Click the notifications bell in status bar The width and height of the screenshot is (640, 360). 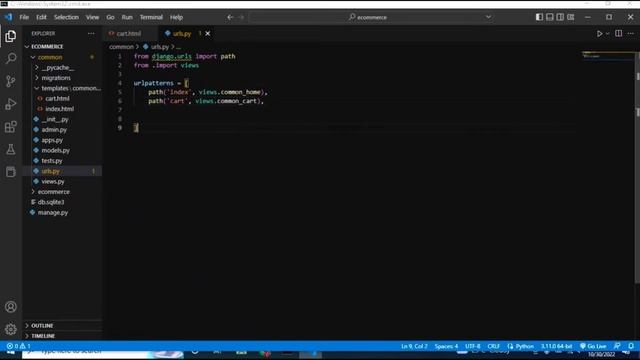click(631, 346)
